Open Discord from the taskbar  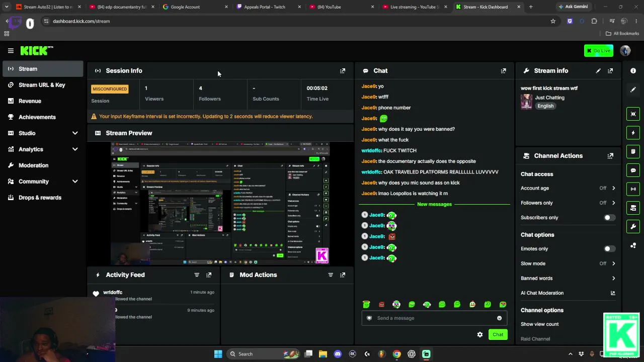(338, 354)
